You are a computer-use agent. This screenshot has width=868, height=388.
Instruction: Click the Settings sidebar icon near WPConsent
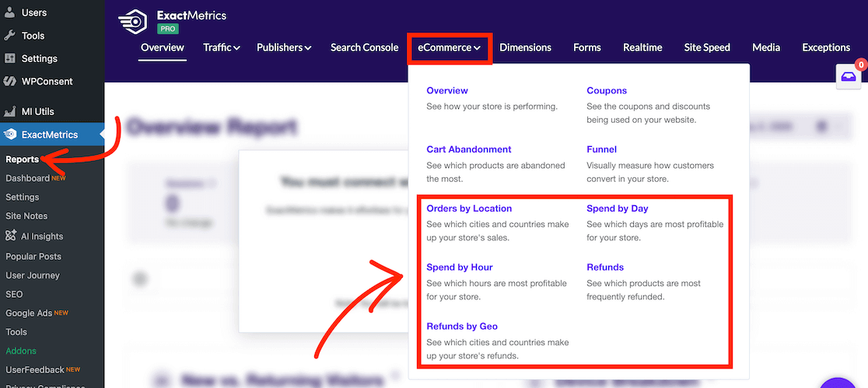tap(9, 58)
